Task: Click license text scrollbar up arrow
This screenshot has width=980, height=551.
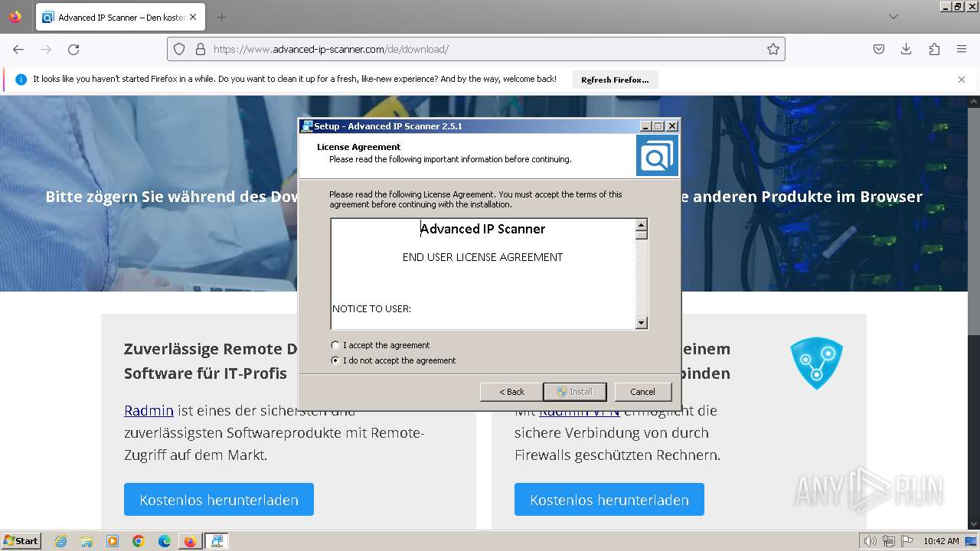Action: (642, 225)
